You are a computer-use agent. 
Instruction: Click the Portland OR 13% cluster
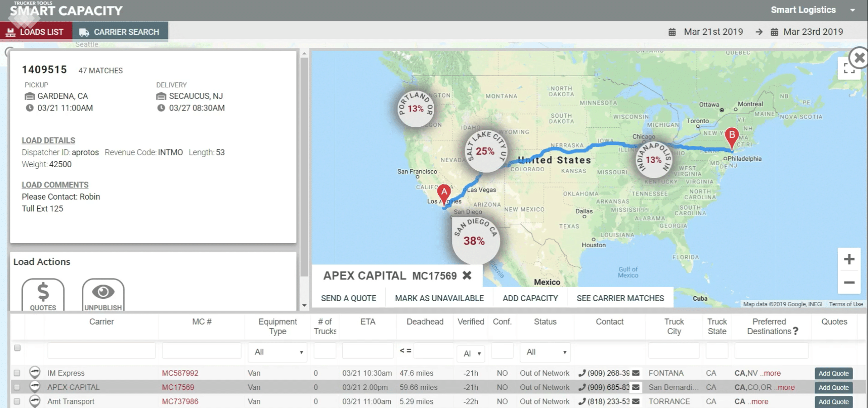416,109
